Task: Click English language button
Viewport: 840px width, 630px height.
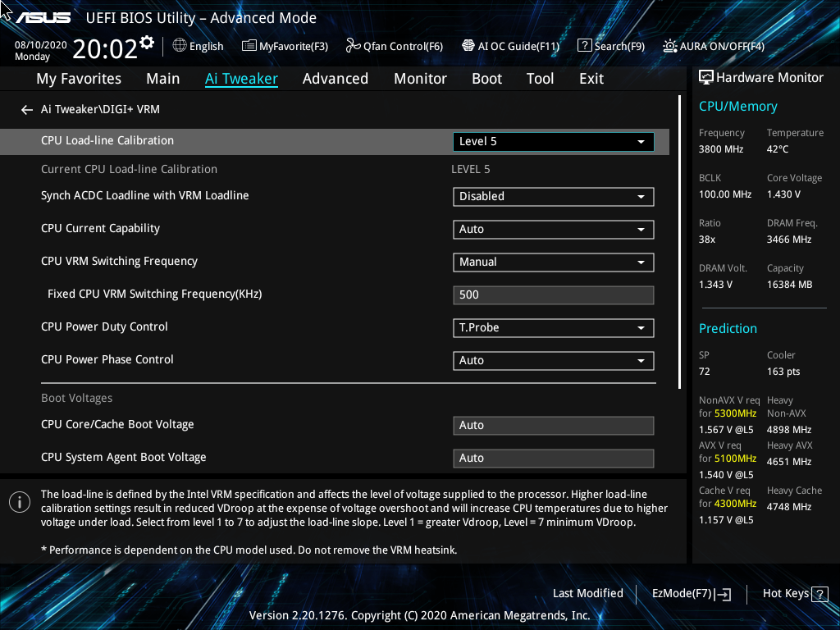Action: pyautogui.click(x=206, y=46)
